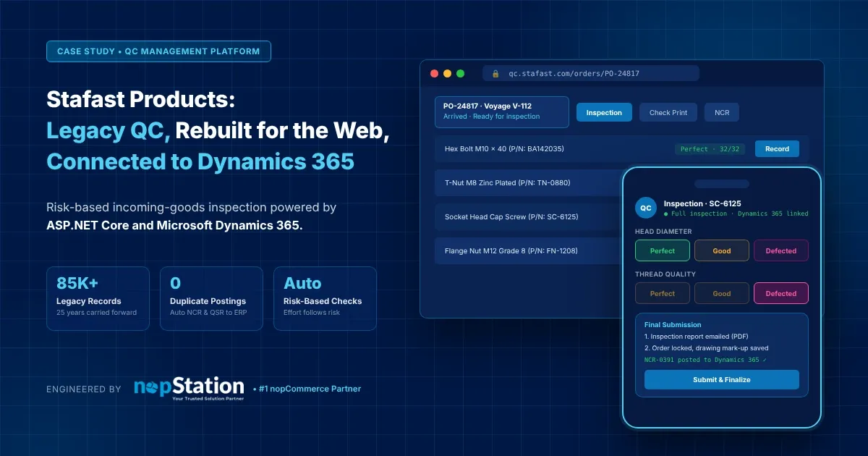Select the Flange Nut M12 Grade 8 row
Image resolution: width=868 pixels, height=456 pixels.
click(529, 251)
